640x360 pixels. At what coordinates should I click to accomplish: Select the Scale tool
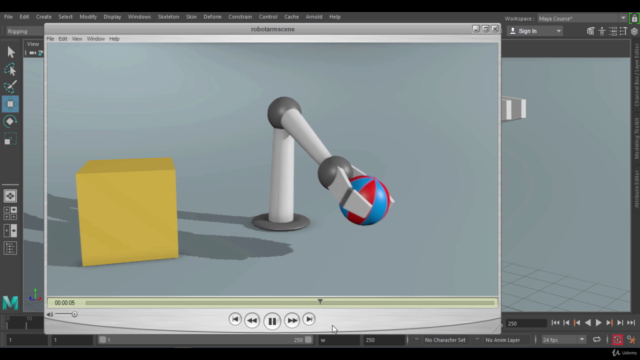tap(10, 139)
